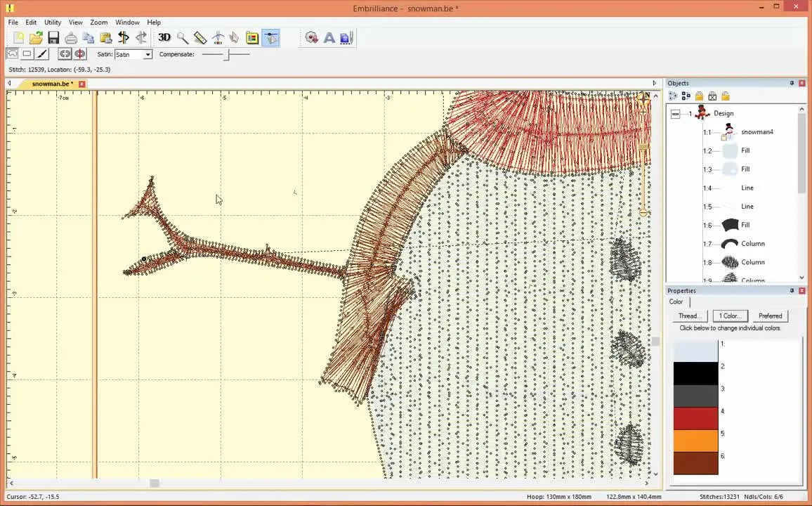Click the undo arrow icon

(123, 37)
